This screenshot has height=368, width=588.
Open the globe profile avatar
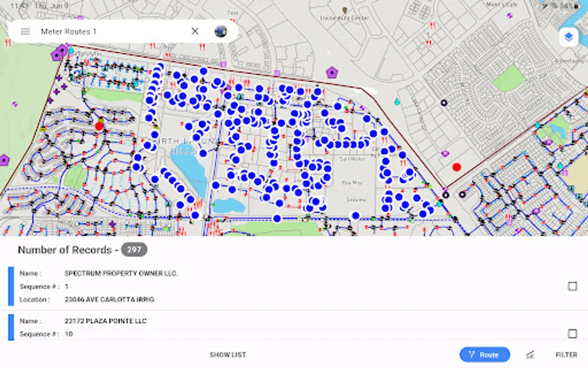pos(221,31)
